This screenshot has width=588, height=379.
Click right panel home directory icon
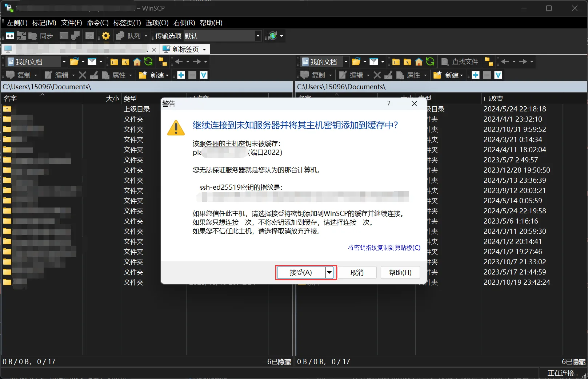(x=419, y=62)
